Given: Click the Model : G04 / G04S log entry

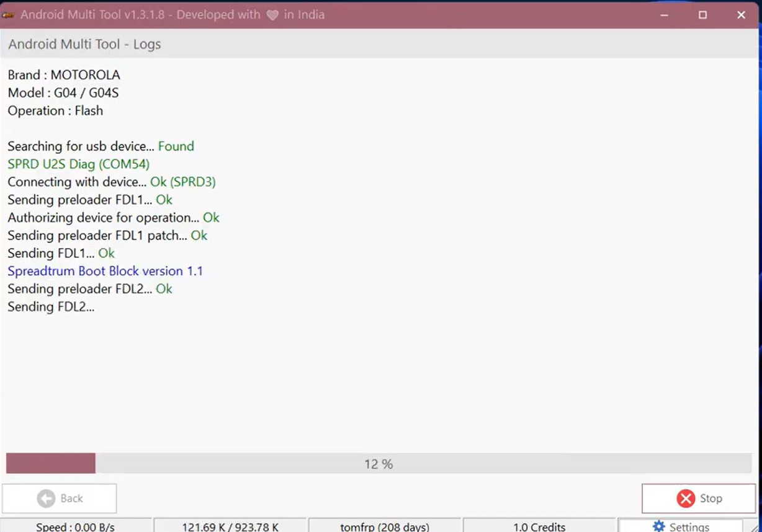Looking at the screenshot, I should point(63,93).
